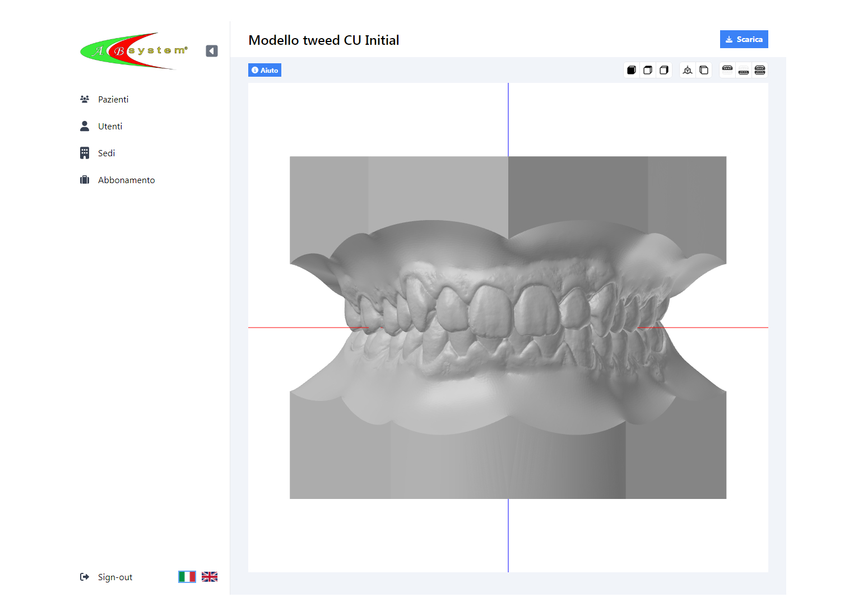Switch language to Italian flag
Screen dimensions: 863x616
(x=187, y=577)
